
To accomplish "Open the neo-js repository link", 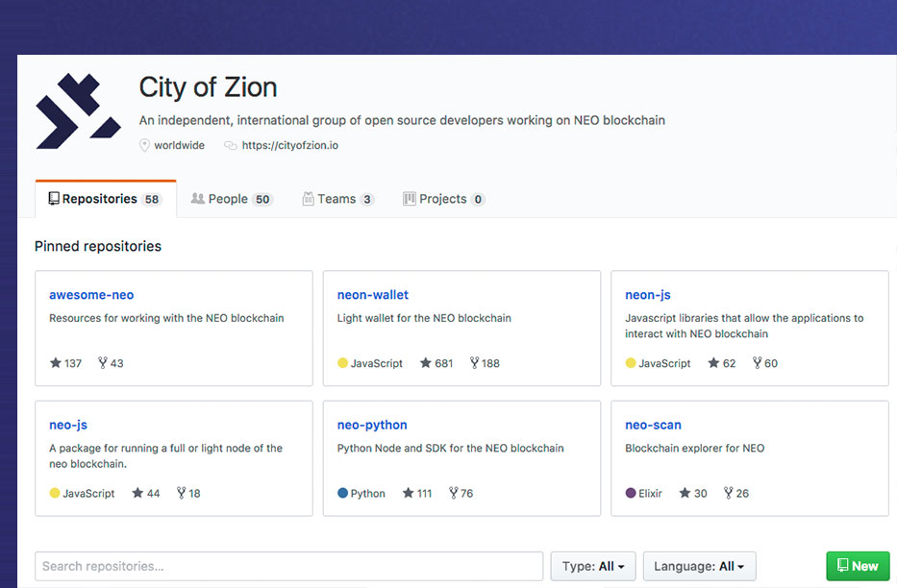I will point(68,425).
